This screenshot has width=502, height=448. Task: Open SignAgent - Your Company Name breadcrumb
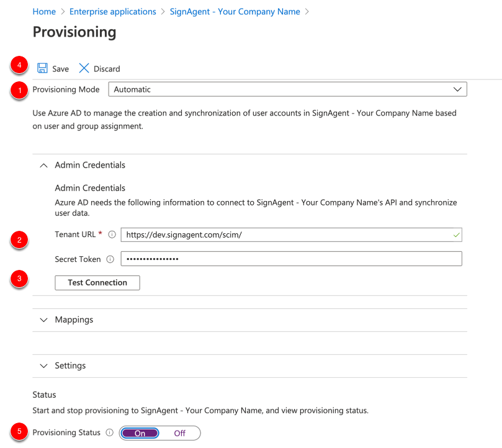click(235, 12)
